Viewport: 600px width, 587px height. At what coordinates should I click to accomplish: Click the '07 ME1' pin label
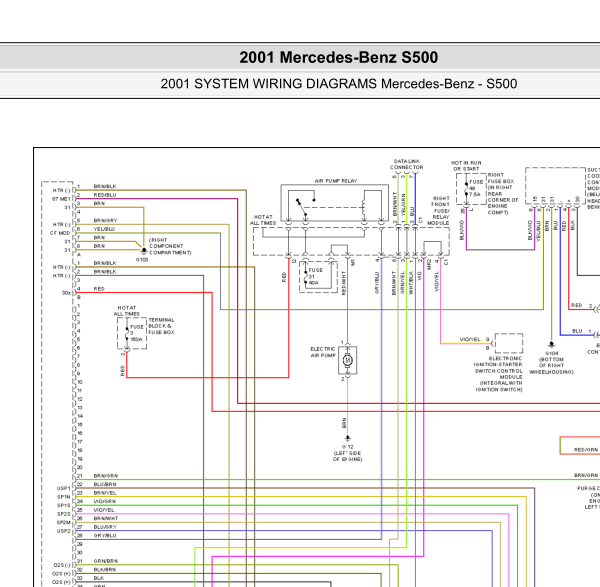(x=61, y=199)
